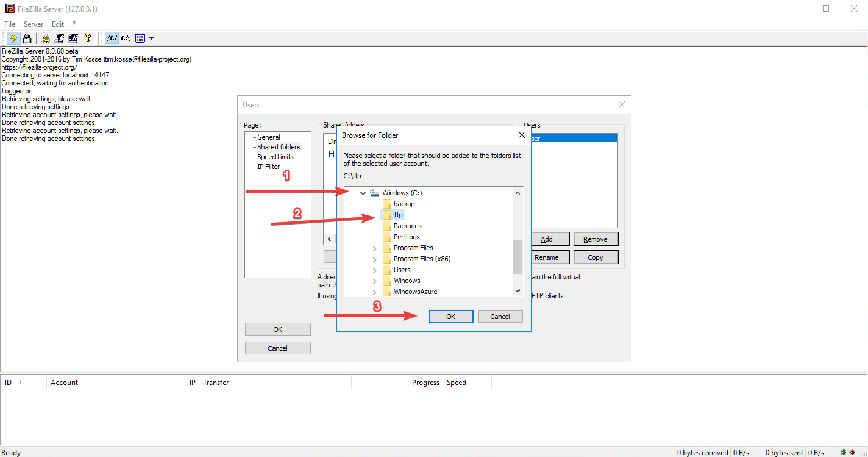Click the Progress column header

[x=397, y=383]
